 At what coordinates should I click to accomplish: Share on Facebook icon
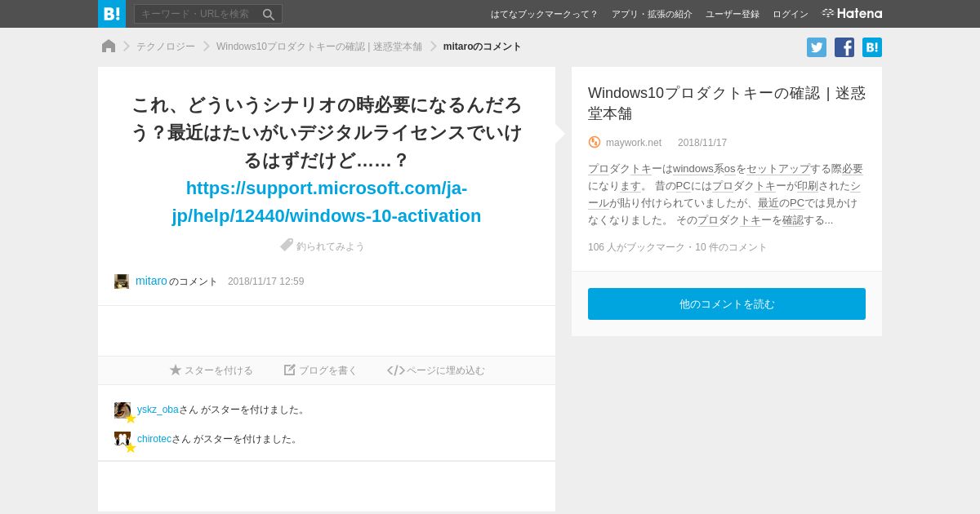point(844,47)
